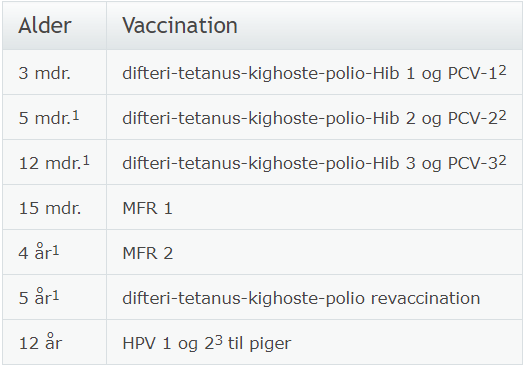This screenshot has width=524, height=366.
Task: Click the difteri-tetanus-kighoste-polio revaccination text
Action: point(301,298)
